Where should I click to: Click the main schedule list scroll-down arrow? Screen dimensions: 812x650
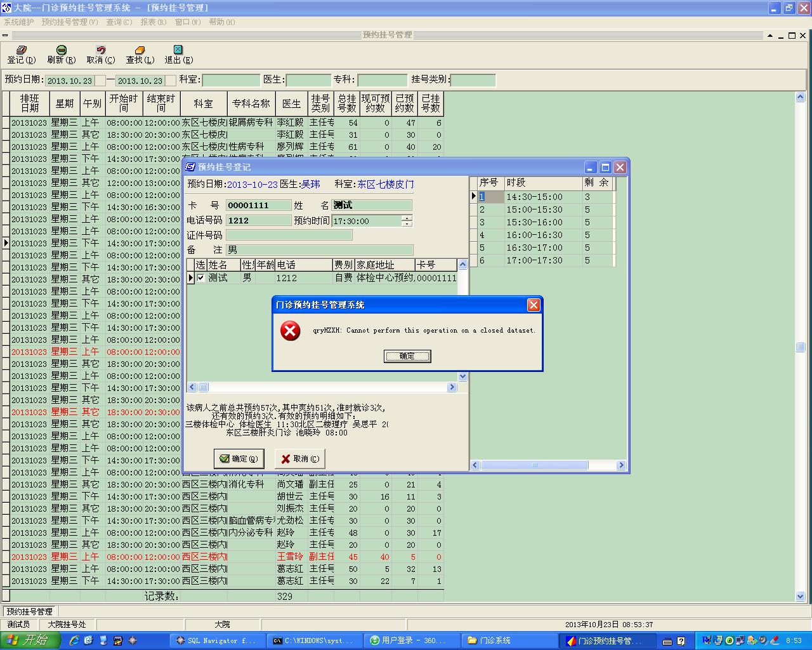[x=800, y=597]
